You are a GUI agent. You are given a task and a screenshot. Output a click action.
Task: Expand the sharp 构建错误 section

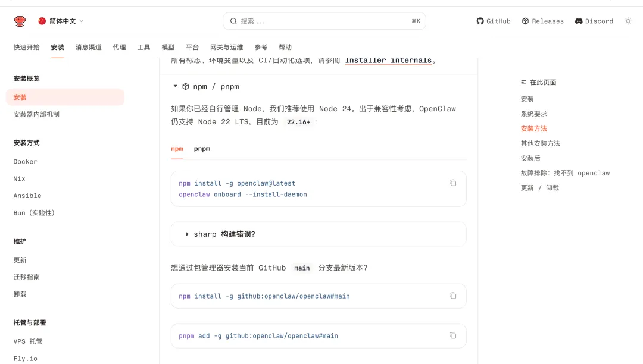pyautogui.click(x=318, y=234)
